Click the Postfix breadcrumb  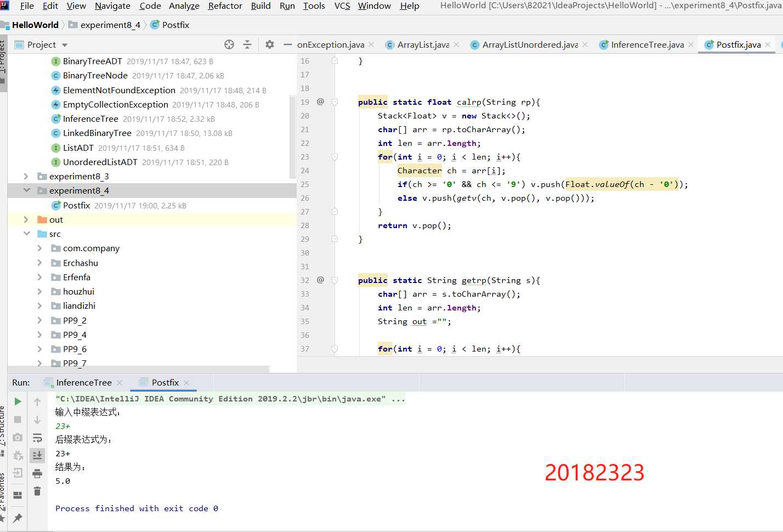click(175, 25)
